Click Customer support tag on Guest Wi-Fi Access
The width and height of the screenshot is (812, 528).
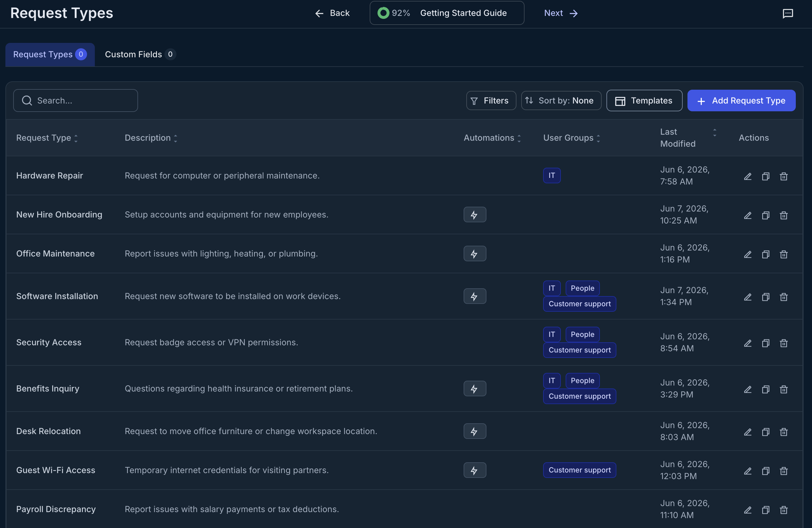pos(579,470)
